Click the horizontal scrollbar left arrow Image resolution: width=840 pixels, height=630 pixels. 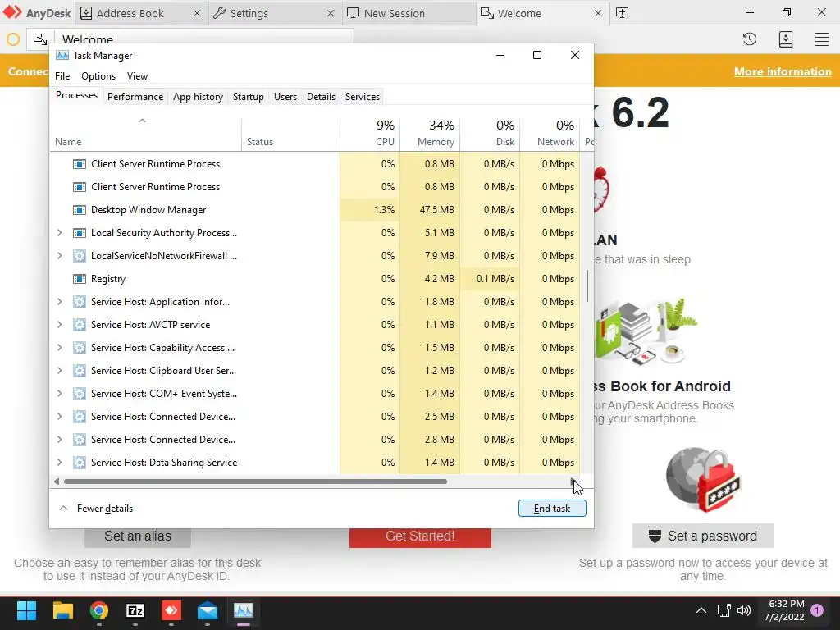(x=57, y=482)
